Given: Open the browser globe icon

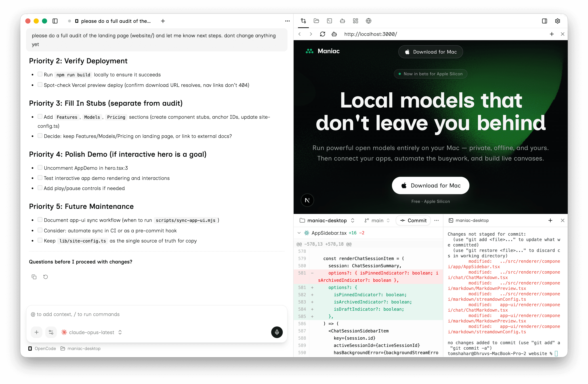Looking at the screenshot, I should tap(369, 21).
